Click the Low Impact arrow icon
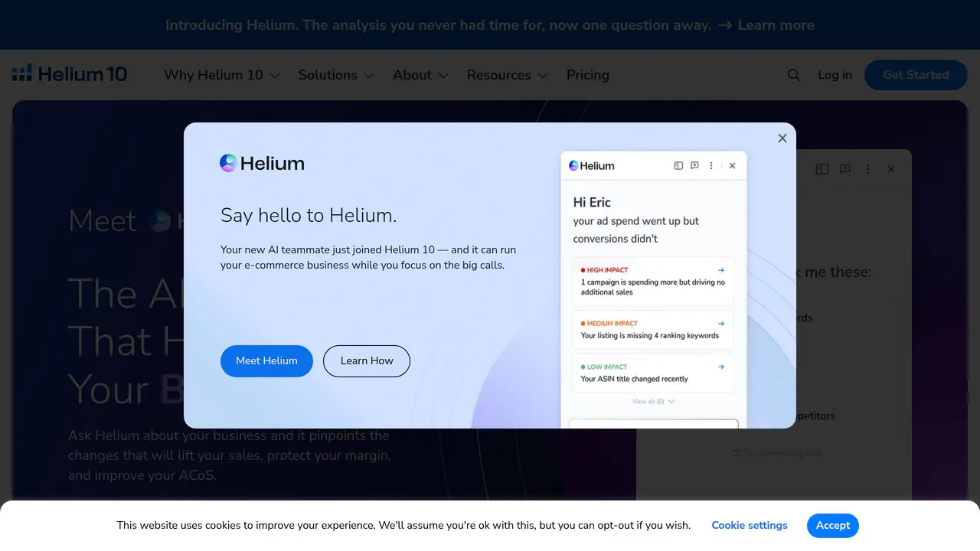 coord(721,367)
